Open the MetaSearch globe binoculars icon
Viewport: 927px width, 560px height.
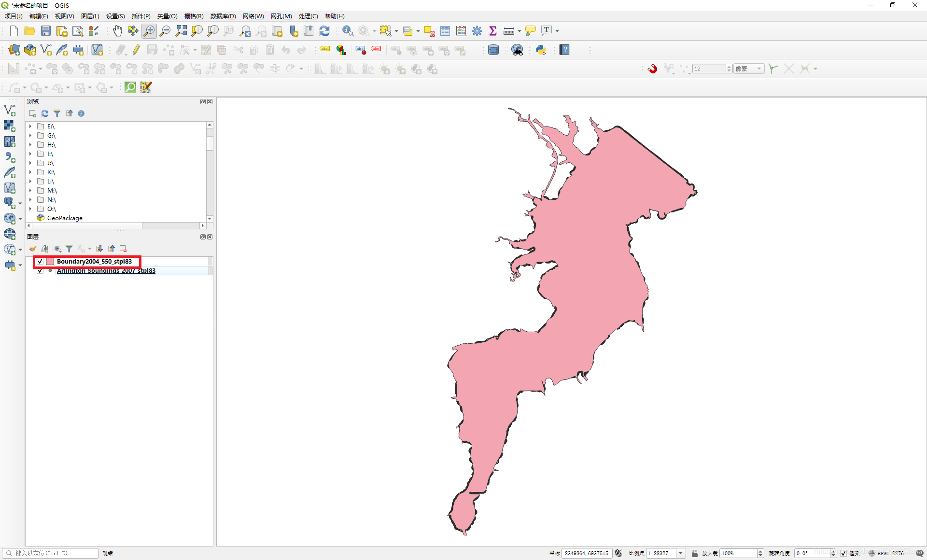click(x=517, y=50)
